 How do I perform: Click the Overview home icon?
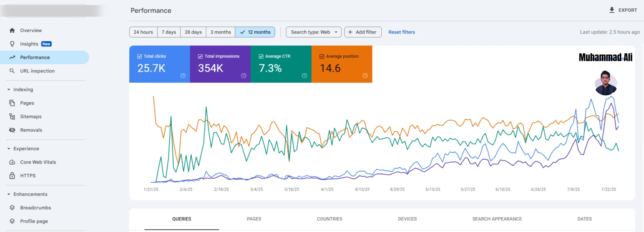(12, 30)
